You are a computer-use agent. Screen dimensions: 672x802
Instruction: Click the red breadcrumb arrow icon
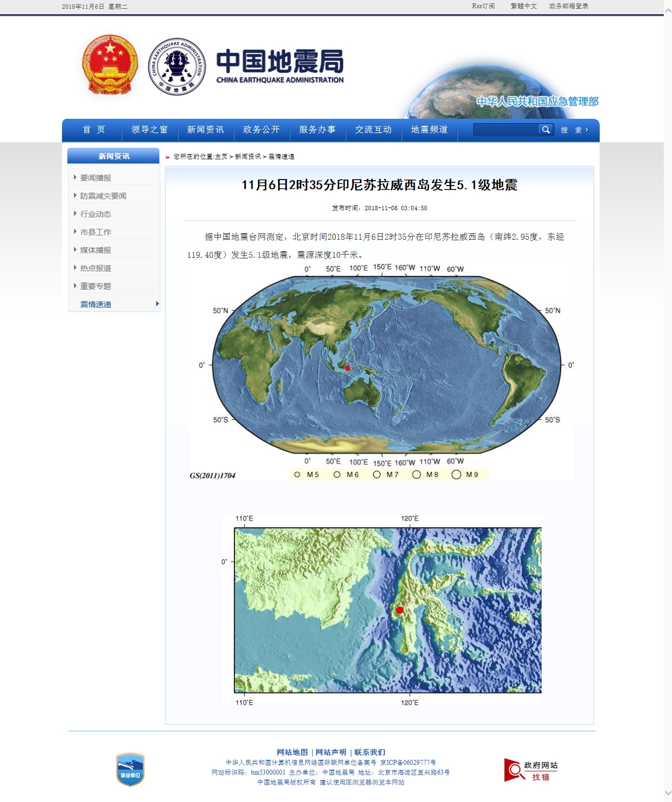pyautogui.click(x=167, y=157)
